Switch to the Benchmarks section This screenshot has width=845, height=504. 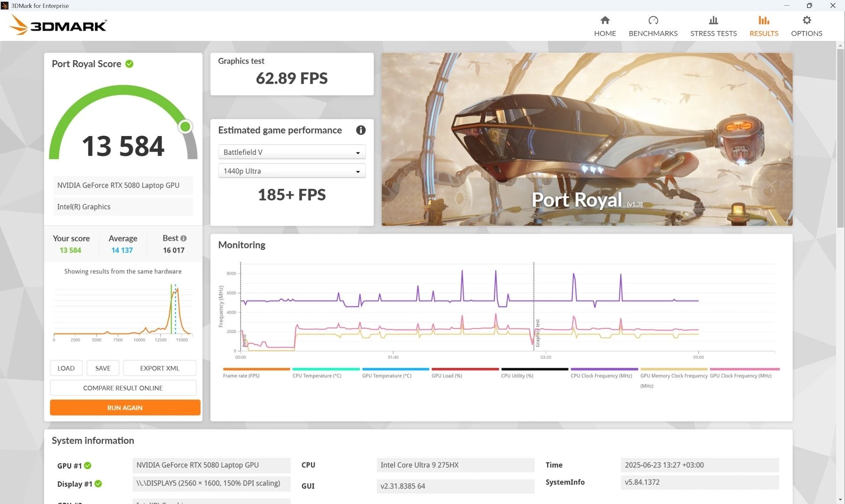click(653, 25)
